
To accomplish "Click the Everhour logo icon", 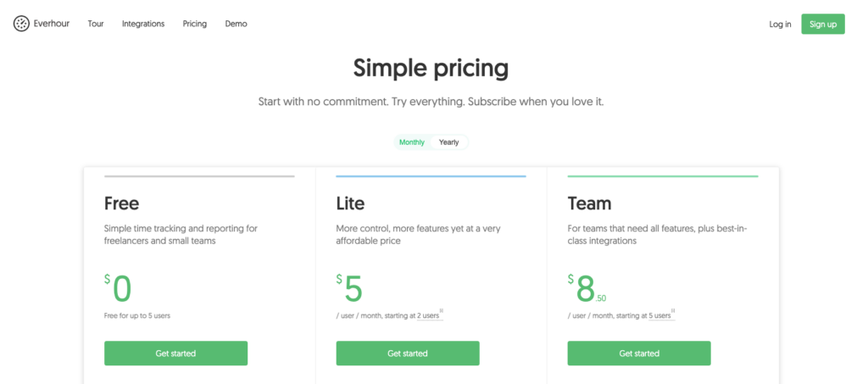I will pyautogui.click(x=21, y=24).
